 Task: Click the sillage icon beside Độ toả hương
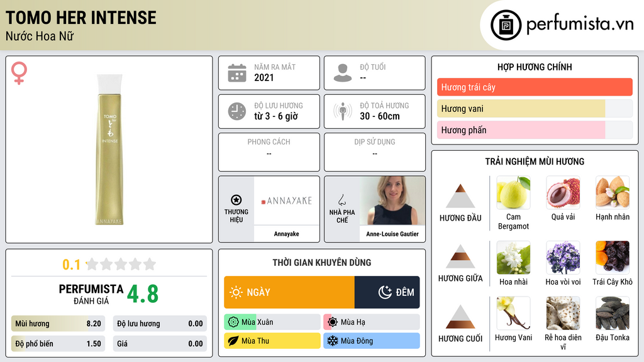343,111
